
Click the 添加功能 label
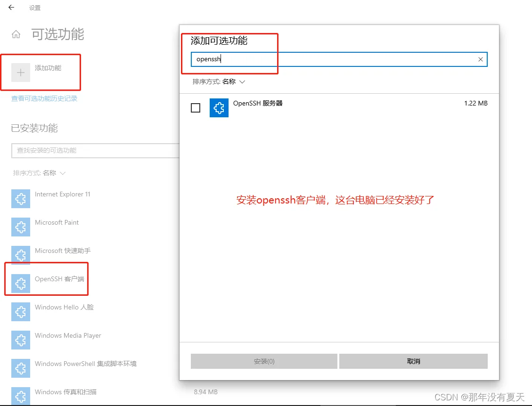[x=48, y=68]
